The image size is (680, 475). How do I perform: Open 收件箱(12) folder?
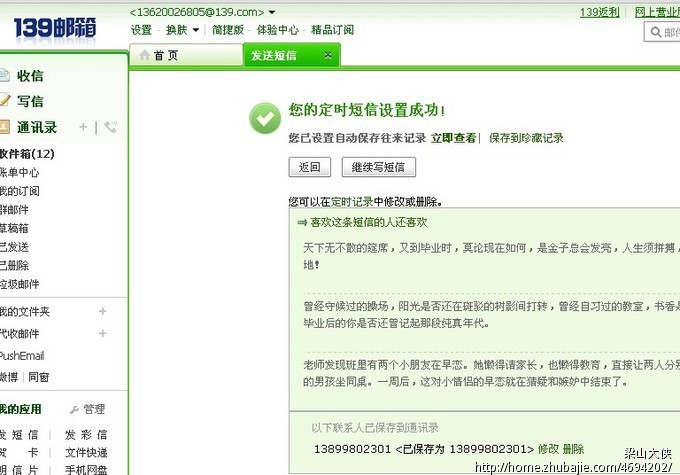(x=27, y=154)
